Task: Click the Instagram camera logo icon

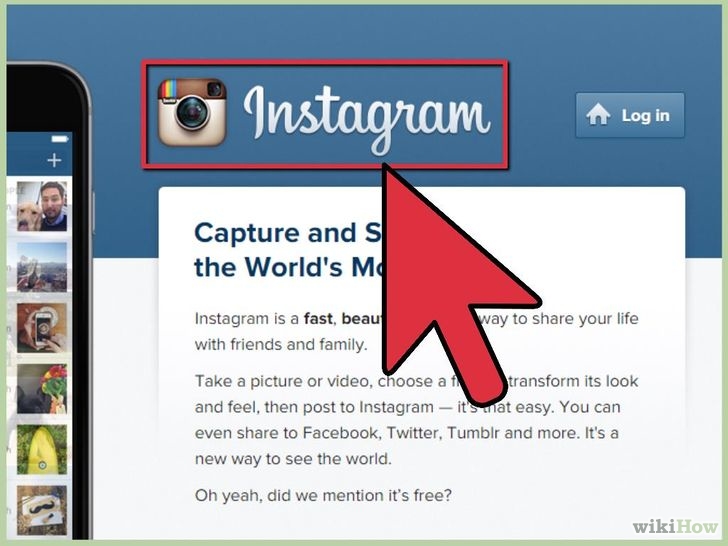Action: point(192,112)
